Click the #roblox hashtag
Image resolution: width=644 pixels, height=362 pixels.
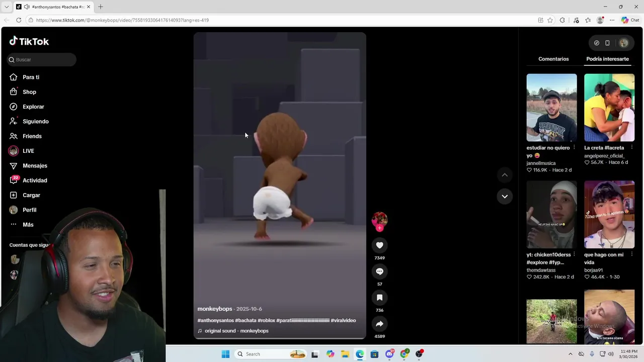coord(266,320)
